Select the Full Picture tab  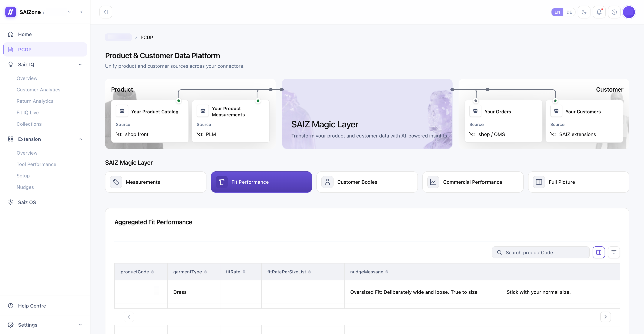click(579, 182)
